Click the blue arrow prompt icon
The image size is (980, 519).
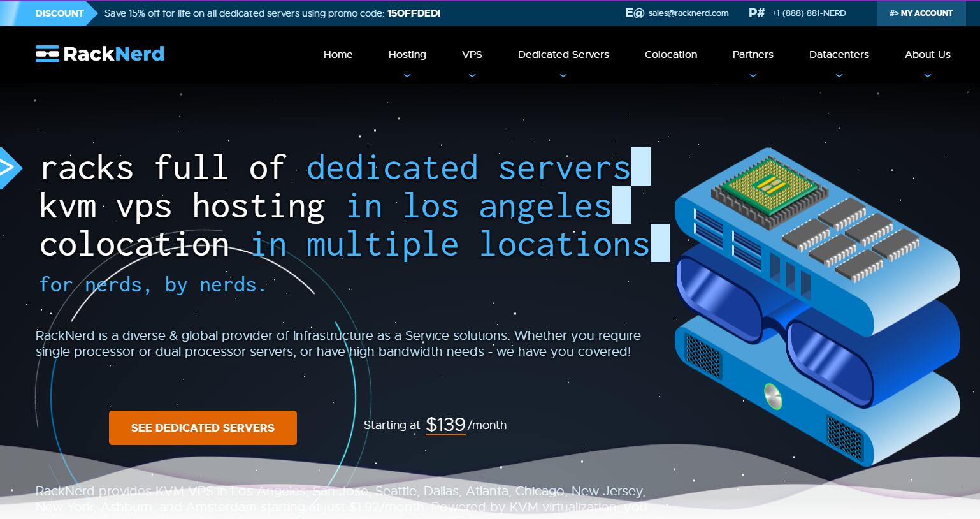(x=11, y=168)
